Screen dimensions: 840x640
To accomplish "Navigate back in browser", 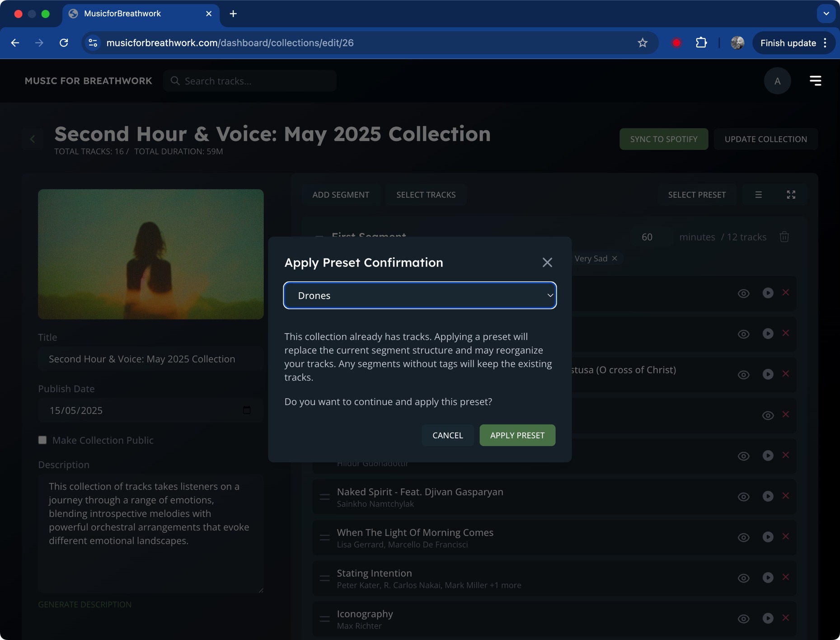I will pos(15,43).
